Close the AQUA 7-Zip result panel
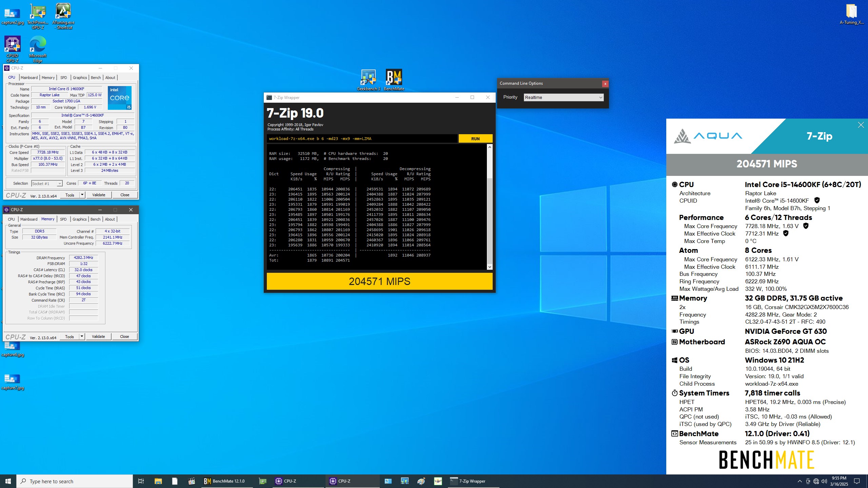This screenshot has height=488, width=868. (x=861, y=125)
